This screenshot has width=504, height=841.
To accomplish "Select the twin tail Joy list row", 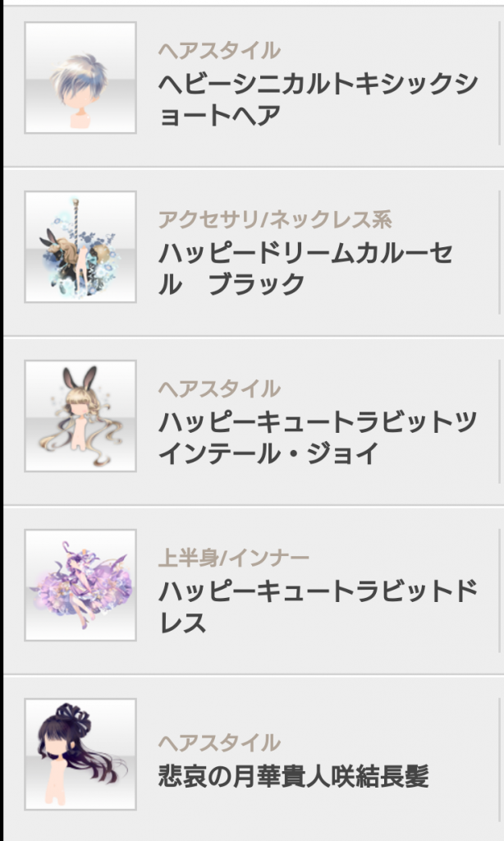I will click(254, 421).
